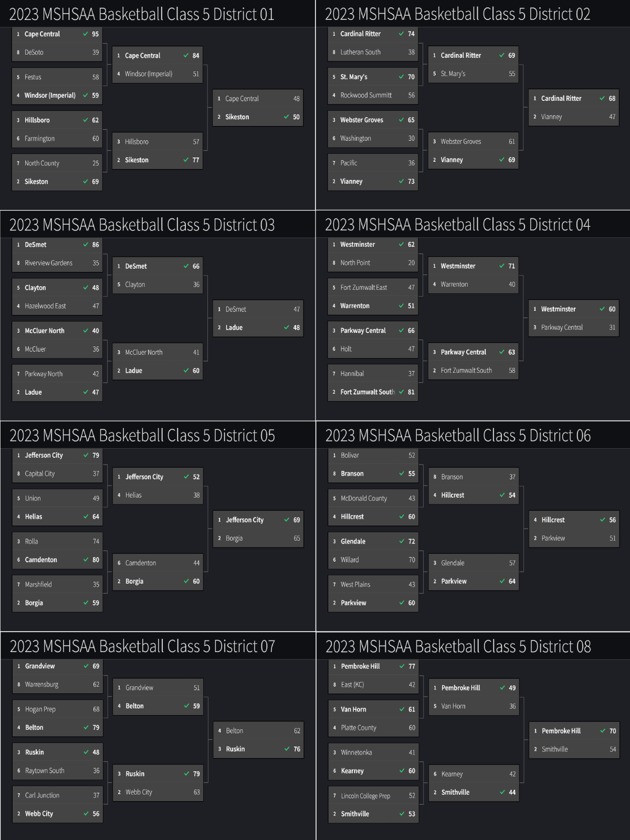The width and height of the screenshot is (630, 840).
Task: Click the checkmark beside Camdenton's 80 score
Action: click(86, 560)
